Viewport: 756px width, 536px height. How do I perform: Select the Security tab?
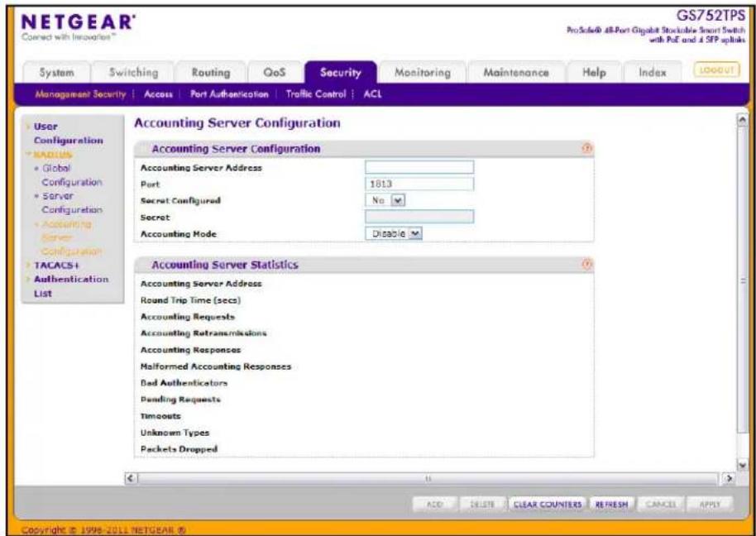[x=341, y=73]
